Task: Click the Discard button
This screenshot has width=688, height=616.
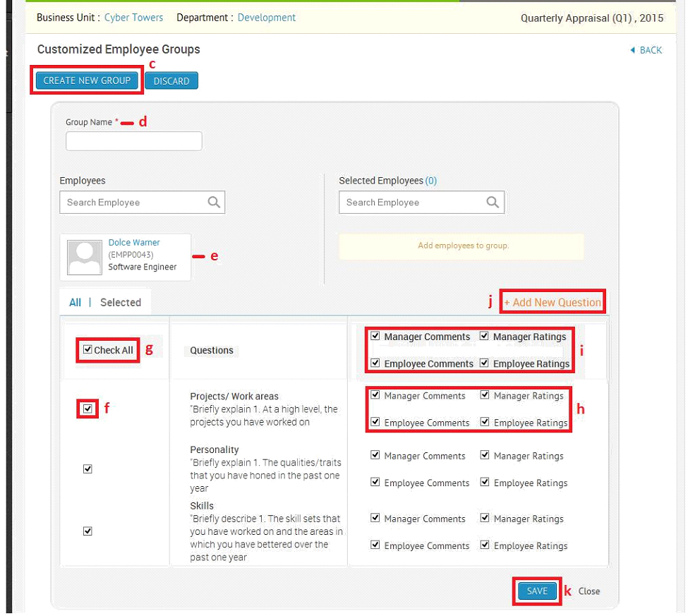Action: (x=171, y=81)
